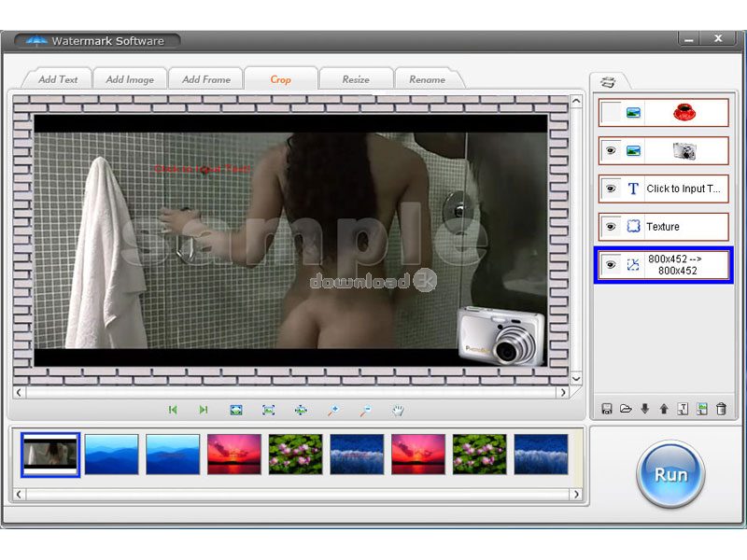Save the watermark template with floppy icon
This screenshot has height=560, width=747.
(x=607, y=409)
